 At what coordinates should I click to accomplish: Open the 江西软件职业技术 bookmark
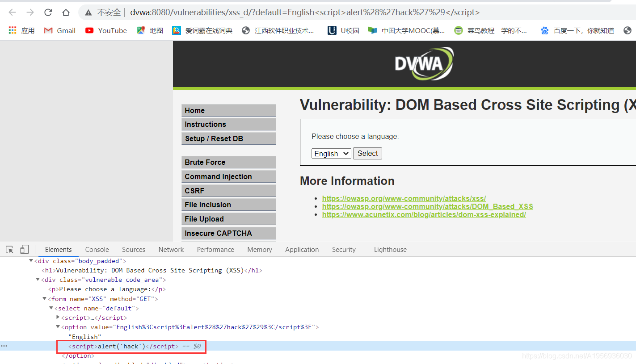tap(278, 30)
